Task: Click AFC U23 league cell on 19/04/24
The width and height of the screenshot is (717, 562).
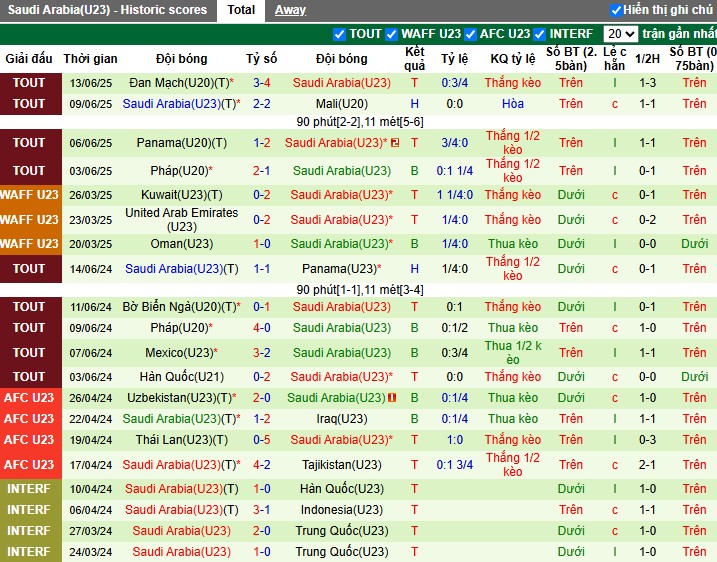Action: click(x=31, y=440)
